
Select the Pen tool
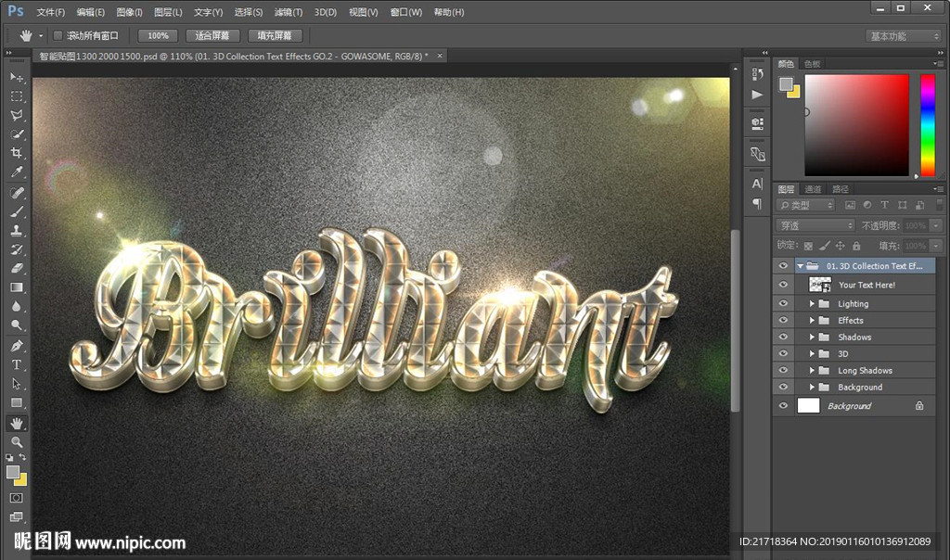pyautogui.click(x=17, y=346)
